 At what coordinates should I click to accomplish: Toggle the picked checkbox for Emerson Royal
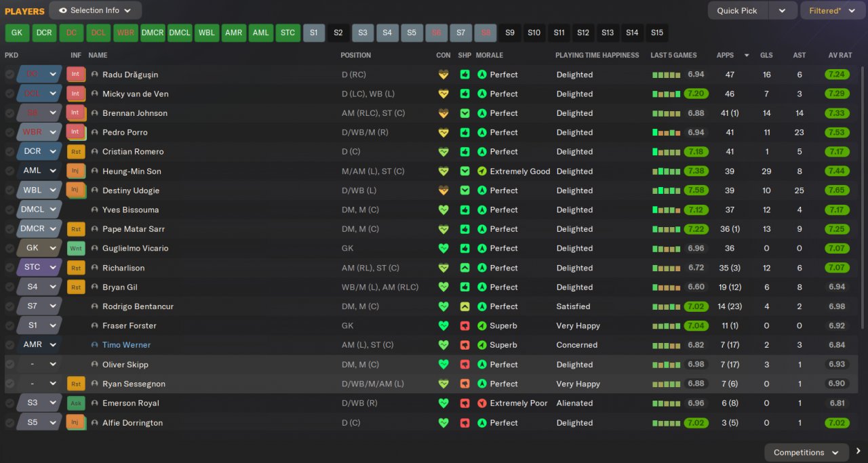click(x=9, y=403)
